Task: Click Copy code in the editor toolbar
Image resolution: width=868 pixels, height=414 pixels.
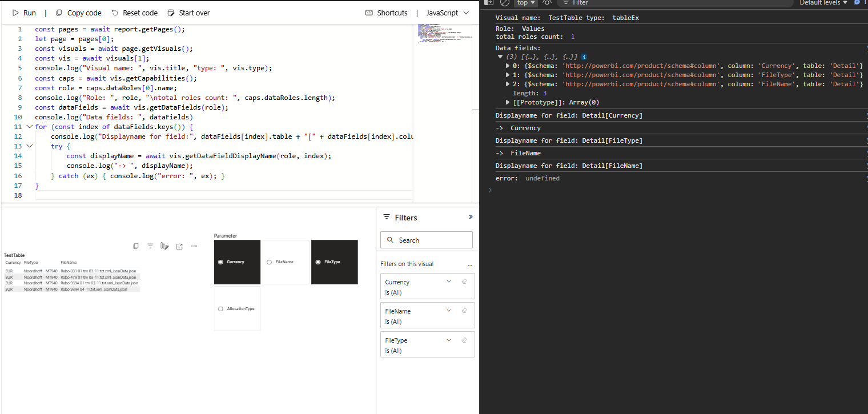Action: point(78,13)
